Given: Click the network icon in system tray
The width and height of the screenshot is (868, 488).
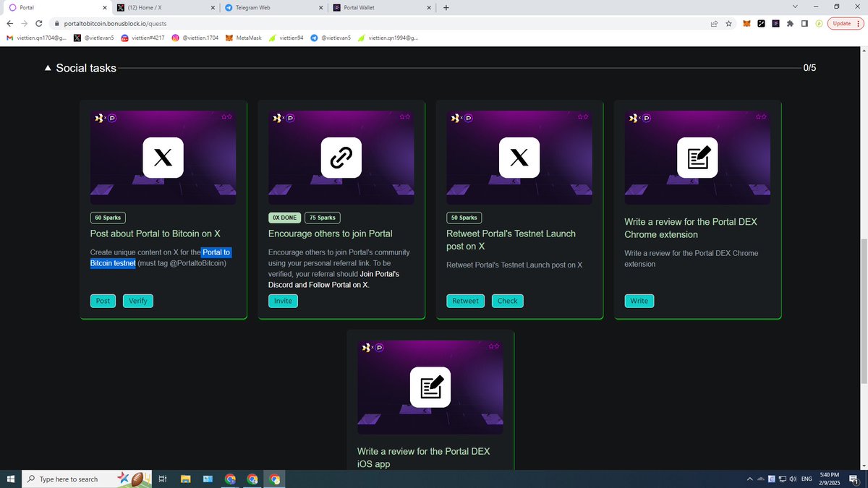Looking at the screenshot, I should 783,479.
